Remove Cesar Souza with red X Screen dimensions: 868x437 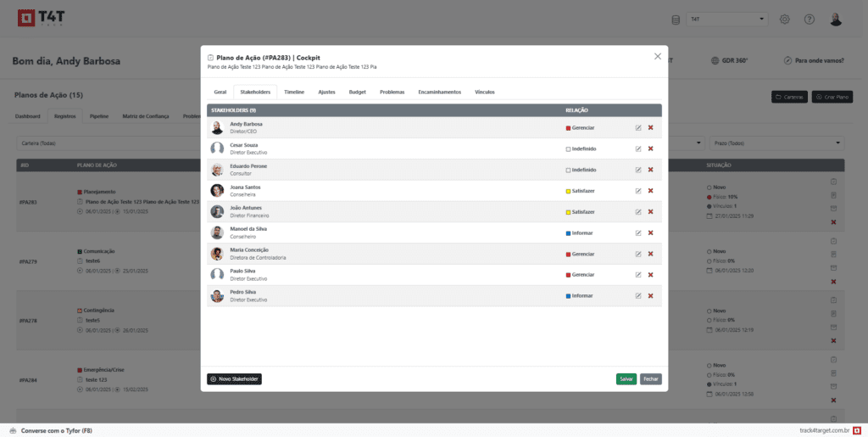point(650,148)
